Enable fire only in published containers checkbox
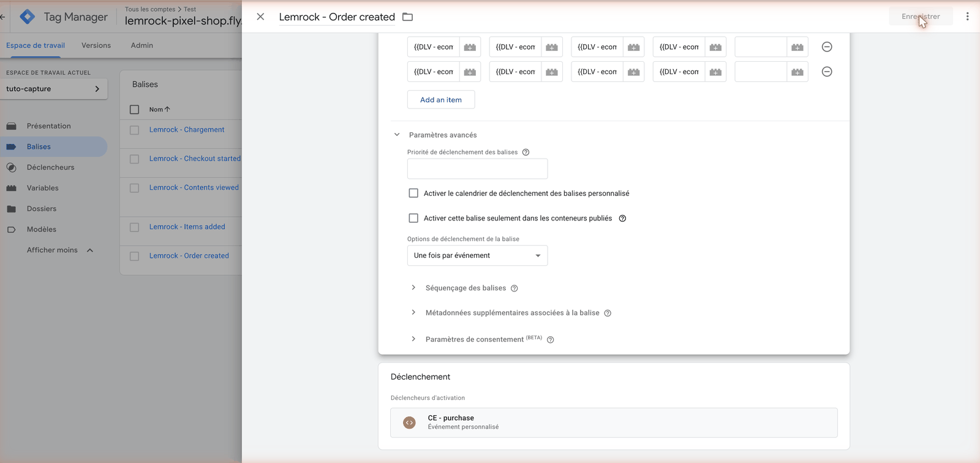The height and width of the screenshot is (463, 980). (413, 218)
